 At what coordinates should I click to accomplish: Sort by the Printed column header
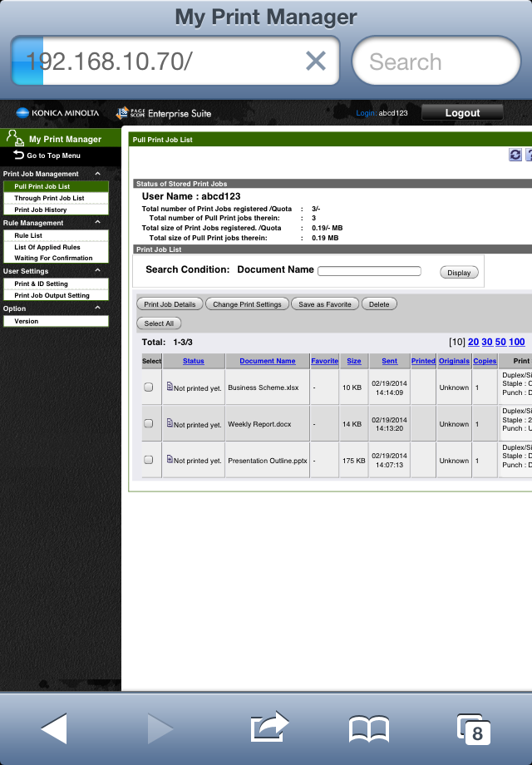coord(423,361)
